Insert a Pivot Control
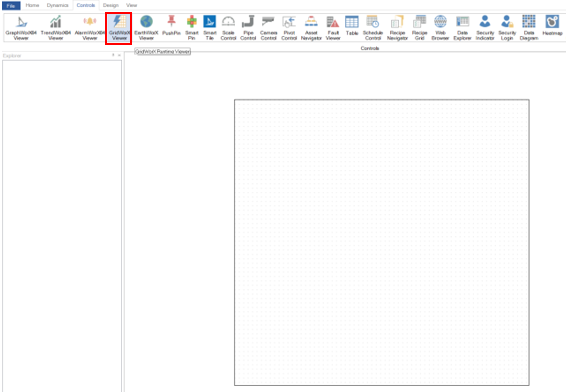 coord(289,28)
